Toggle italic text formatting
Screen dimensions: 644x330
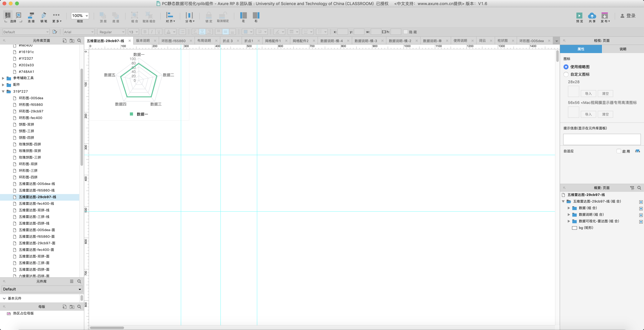pyautogui.click(x=152, y=32)
